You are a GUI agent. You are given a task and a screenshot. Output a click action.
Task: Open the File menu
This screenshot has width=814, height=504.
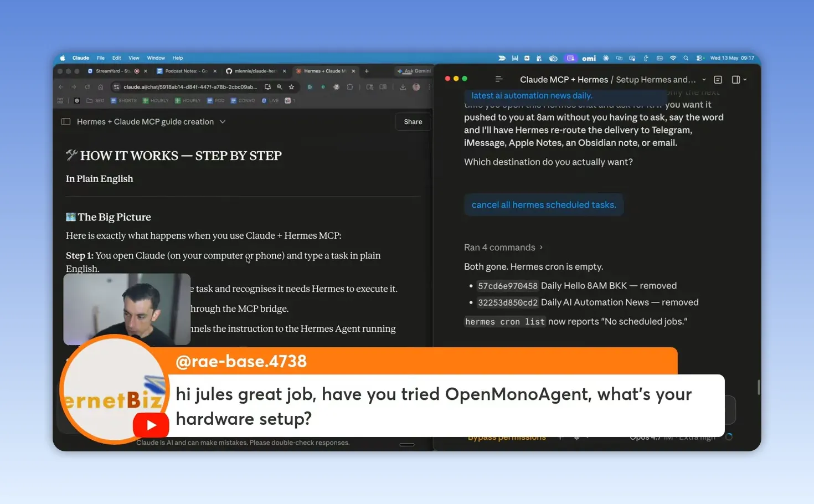point(100,58)
